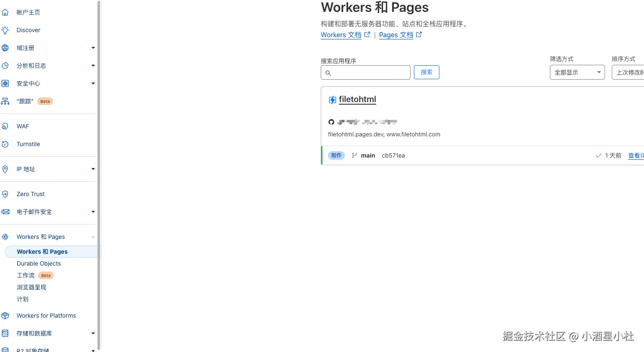644x352 pixels.
Task: Click the external link icon after Workers 文档
Action: coord(367,35)
